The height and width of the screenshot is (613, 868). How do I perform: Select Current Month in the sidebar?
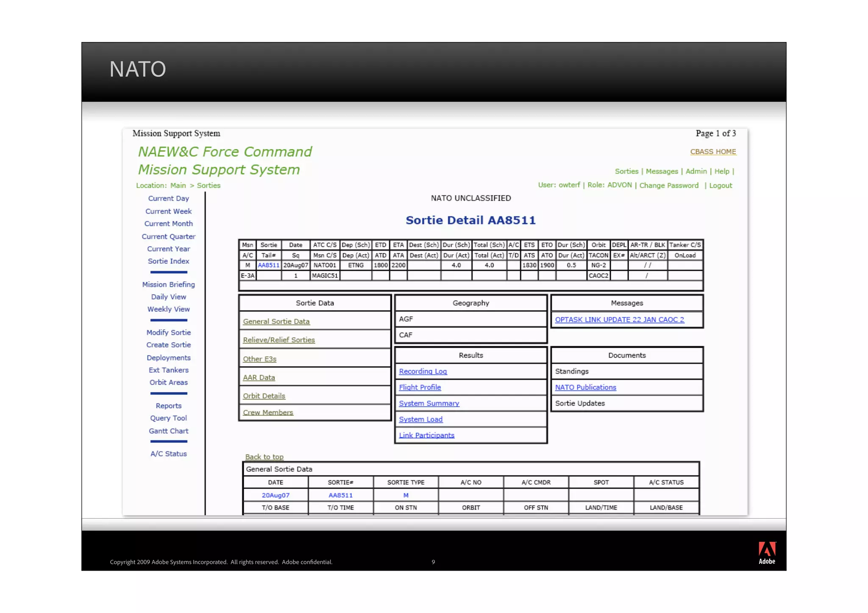coord(168,224)
